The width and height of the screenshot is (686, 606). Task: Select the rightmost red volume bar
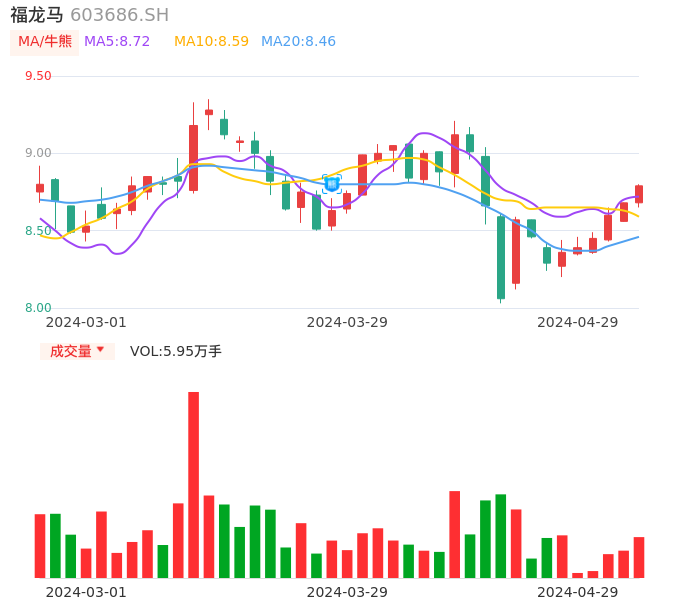tap(639, 557)
